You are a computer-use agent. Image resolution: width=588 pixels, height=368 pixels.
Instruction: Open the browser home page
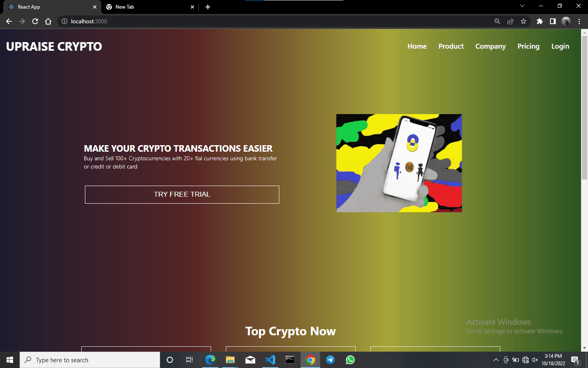tap(48, 21)
